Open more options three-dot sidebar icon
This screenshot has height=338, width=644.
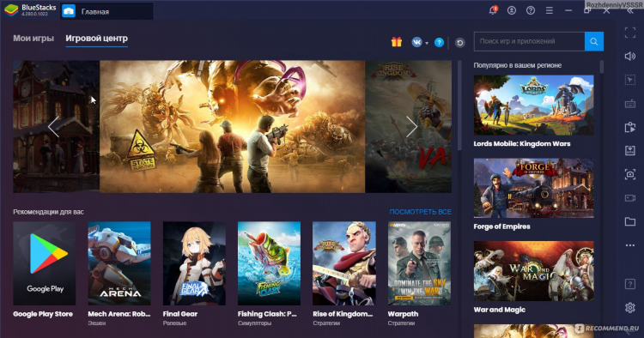pos(630,245)
